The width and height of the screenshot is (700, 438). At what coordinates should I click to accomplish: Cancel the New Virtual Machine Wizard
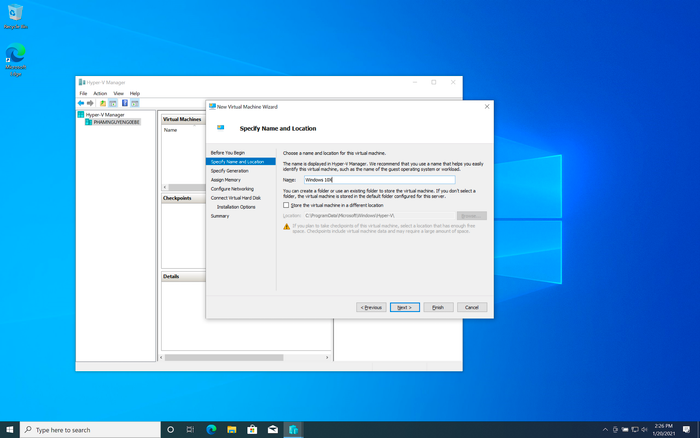tap(471, 307)
